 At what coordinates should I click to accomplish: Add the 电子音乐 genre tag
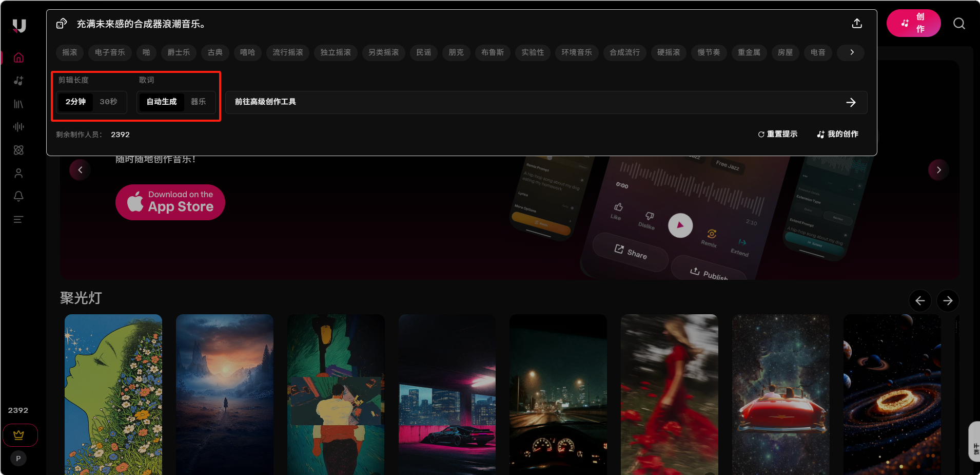pyautogui.click(x=110, y=52)
